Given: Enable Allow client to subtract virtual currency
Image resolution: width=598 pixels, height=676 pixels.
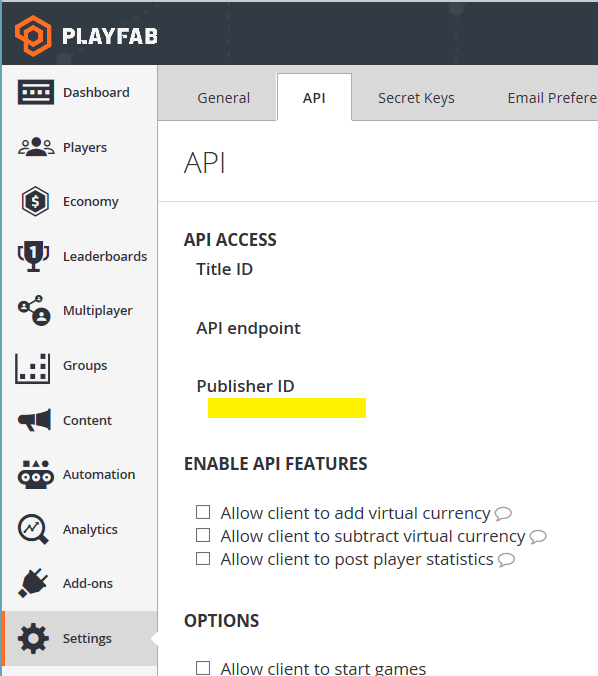Looking at the screenshot, I should tap(203, 535).
